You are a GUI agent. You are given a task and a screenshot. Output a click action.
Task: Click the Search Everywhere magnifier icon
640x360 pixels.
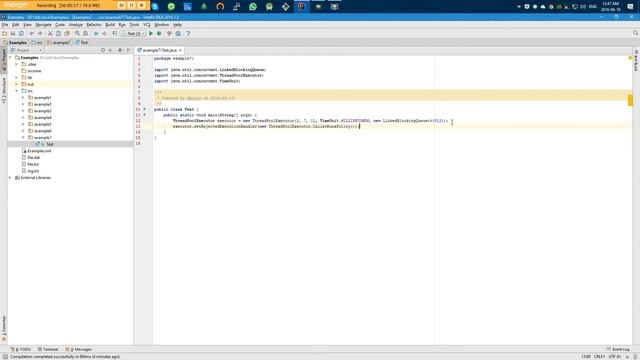pos(636,33)
